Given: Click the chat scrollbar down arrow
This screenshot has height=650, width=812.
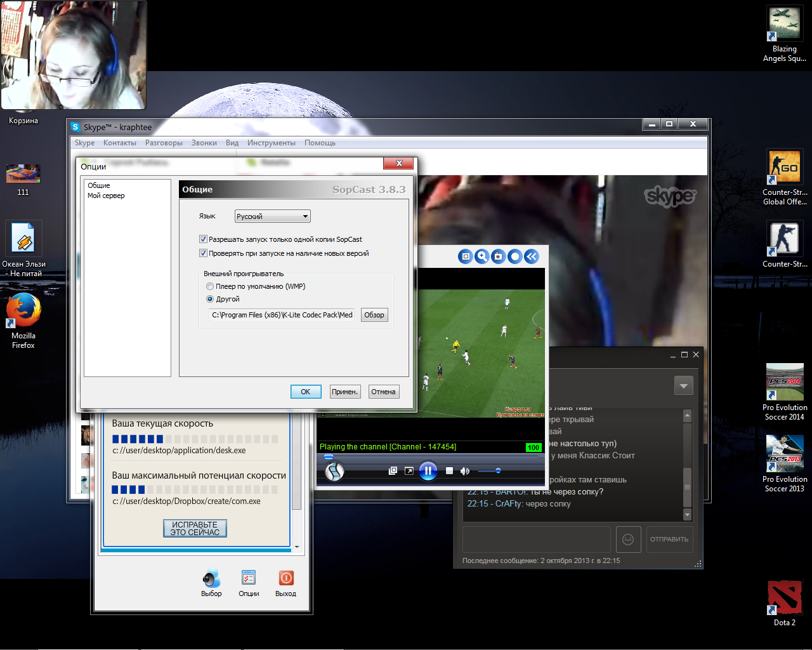Looking at the screenshot, I should click(687, 514).
